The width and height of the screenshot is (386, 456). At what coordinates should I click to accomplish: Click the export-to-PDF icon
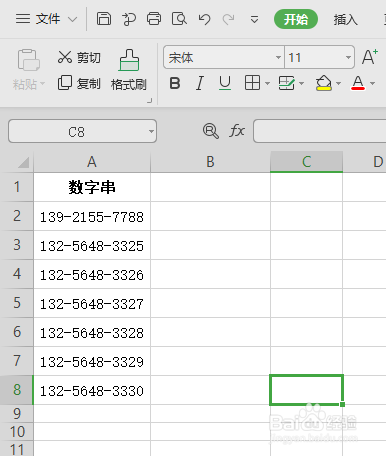pos(129,19)
